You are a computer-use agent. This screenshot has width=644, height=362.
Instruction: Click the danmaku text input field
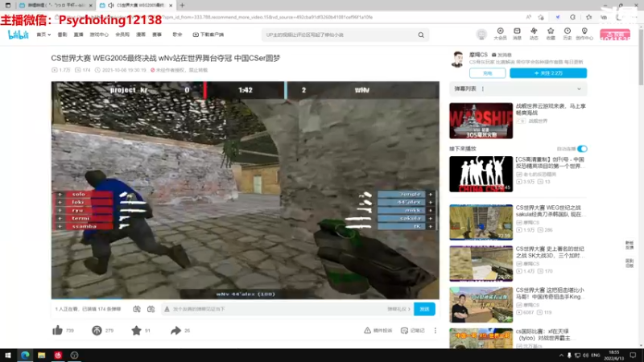point(273,309)
